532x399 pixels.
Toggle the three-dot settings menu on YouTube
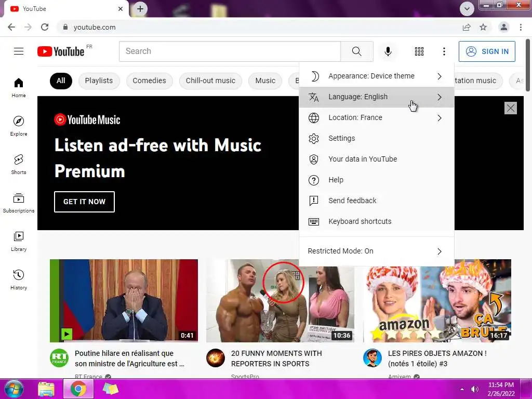444,51
